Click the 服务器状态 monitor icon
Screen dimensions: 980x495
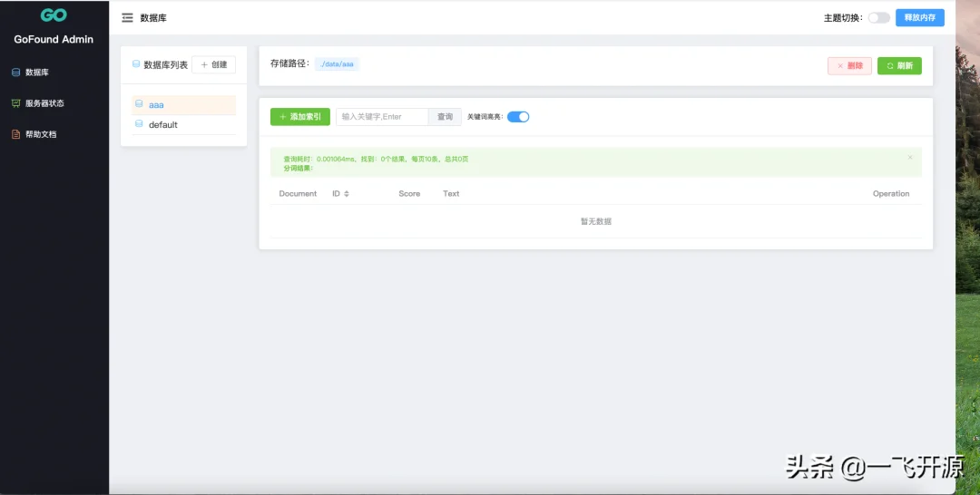point(15,103)
